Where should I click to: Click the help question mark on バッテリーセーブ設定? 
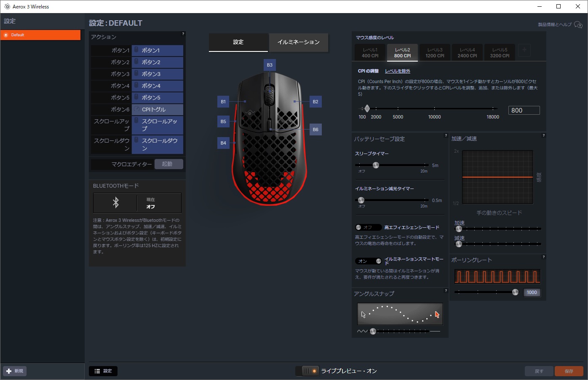pyautogui.click(x=446, y=136)
